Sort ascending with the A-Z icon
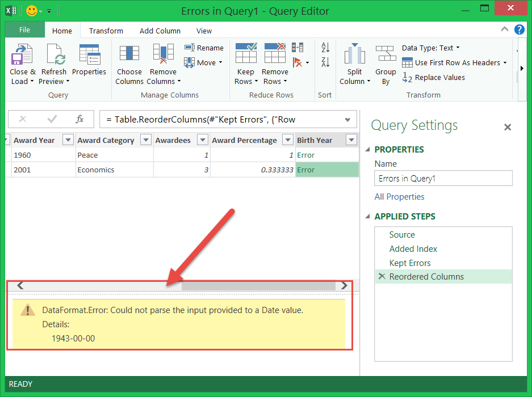Image resolution: width=532 pixels, height=397 pixels. 325,48
